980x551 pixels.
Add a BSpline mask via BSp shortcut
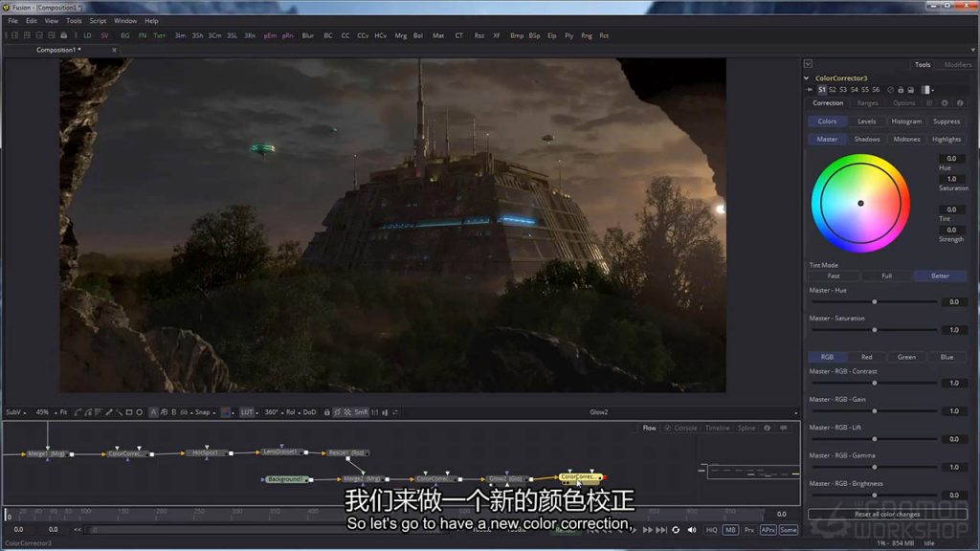pyautogui.click(x=534, y=35)
